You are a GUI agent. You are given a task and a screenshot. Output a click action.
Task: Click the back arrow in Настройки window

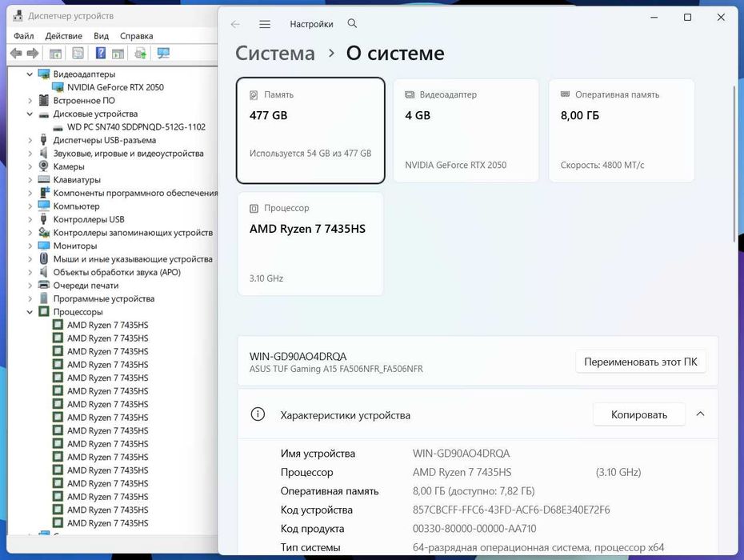pos(235,24)
